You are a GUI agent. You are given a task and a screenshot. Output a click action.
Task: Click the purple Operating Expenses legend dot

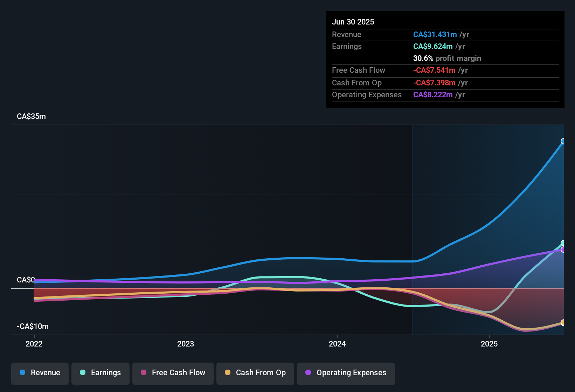pos(307,373)
